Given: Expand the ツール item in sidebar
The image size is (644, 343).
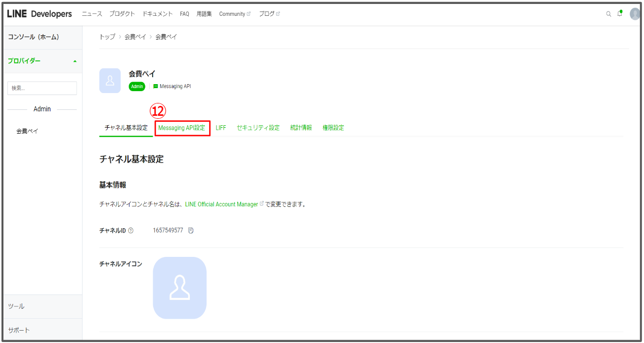Looking at the screenshot, I should point(43,306).
